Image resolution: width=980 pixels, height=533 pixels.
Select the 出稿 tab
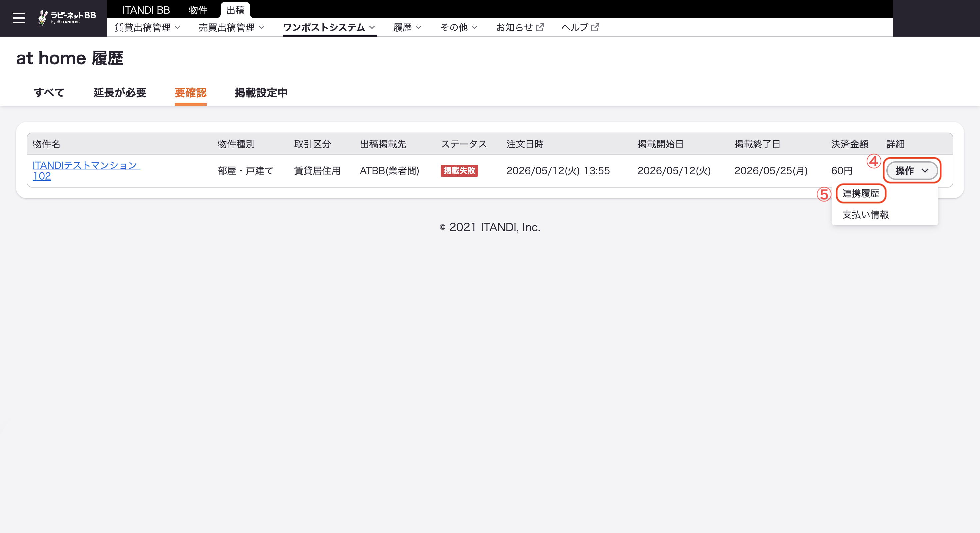[x=235, y=10]
